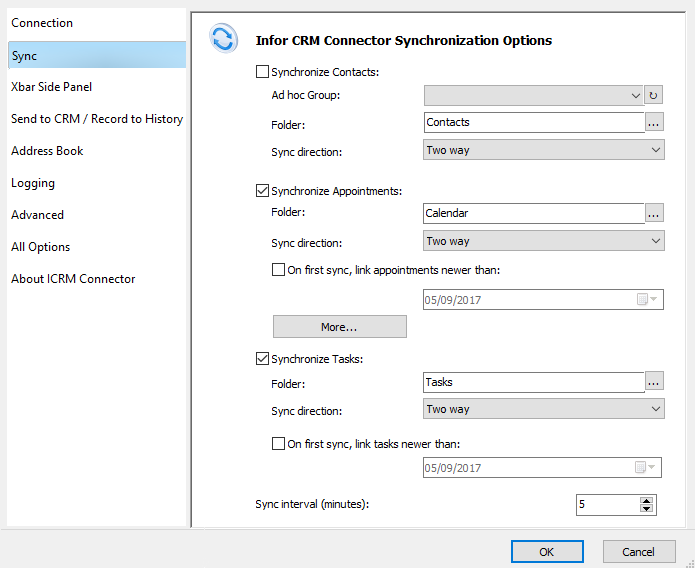Browse for the Calendar folder
Screen dimensions: 695x568
coord(654,213)
